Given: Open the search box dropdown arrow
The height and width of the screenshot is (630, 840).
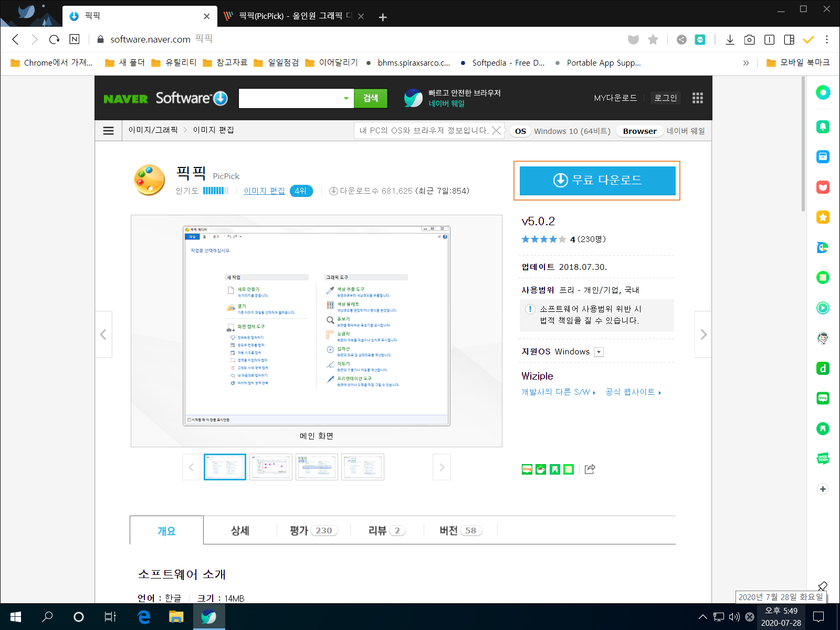Looking at the screenshot, I should [x=346, y=98].
